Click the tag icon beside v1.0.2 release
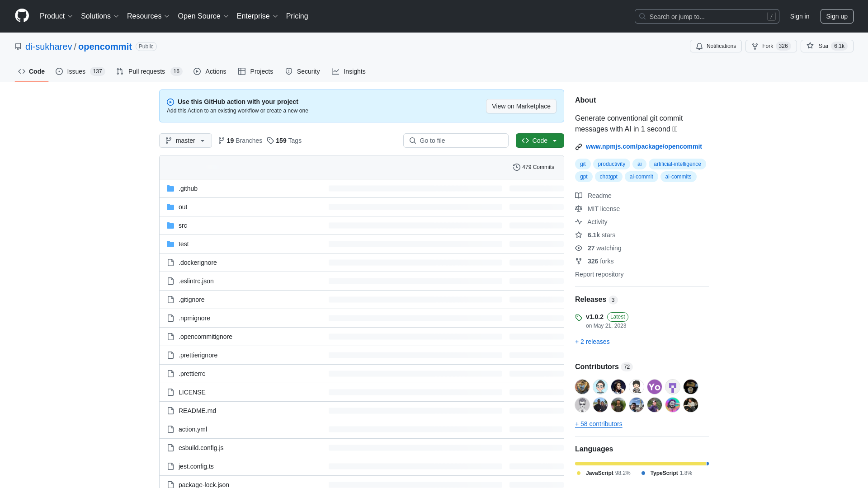Viewport: 868px width, 488px height. tap(579, 318)
